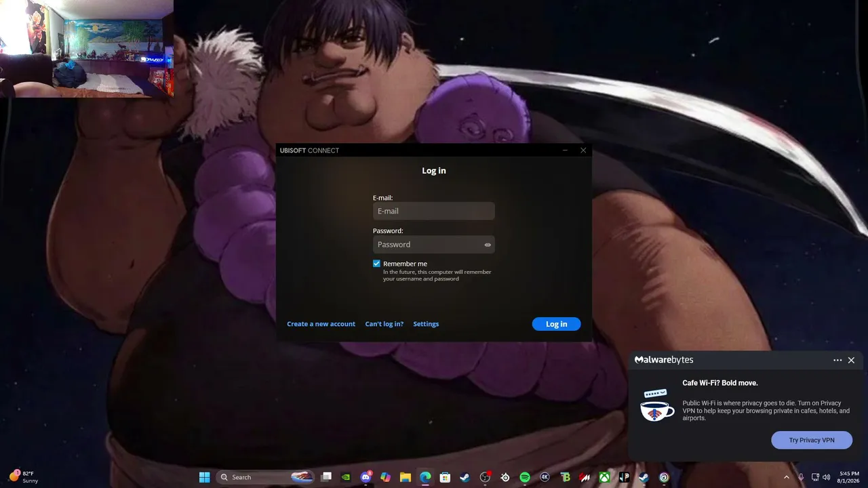The image size is (868, 488).
Task: Open the green TB taskbar icon
Action: coord(565,477)
